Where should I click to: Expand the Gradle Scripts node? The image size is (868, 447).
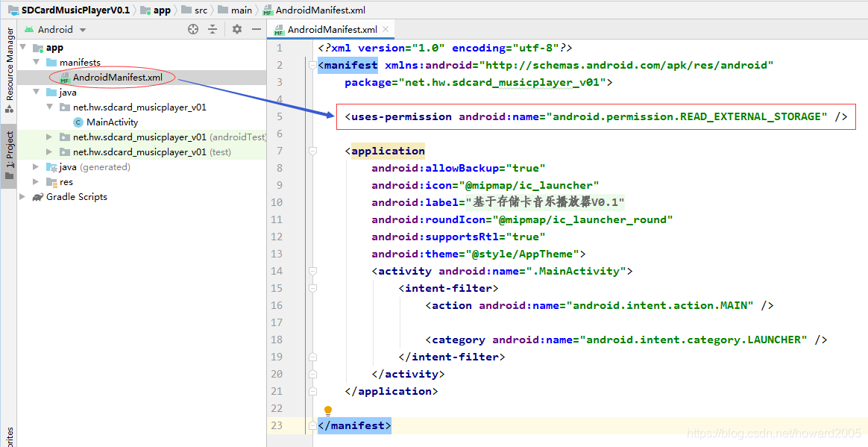coord(23,197)
